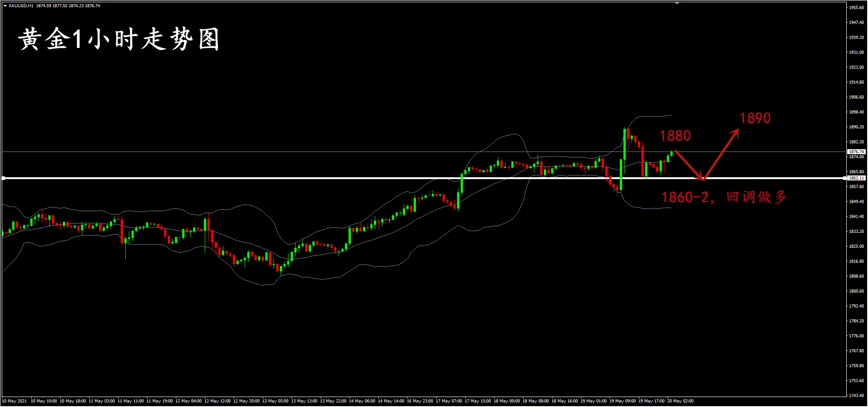Click the 1743.40 price scale label
Image resolution: width=868 pixels, height=407 pixels.
pos(856,396)
